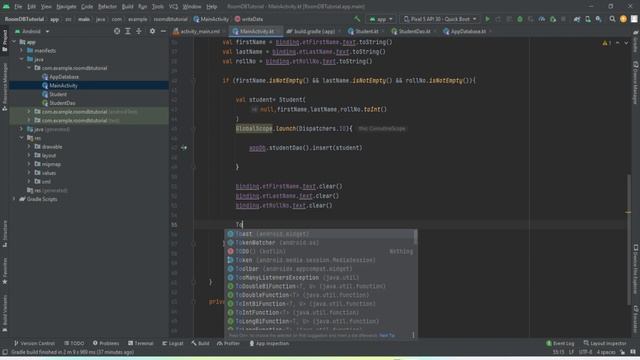
Task: Collapse All in the Project panel
Action: (x=139, y=31)
